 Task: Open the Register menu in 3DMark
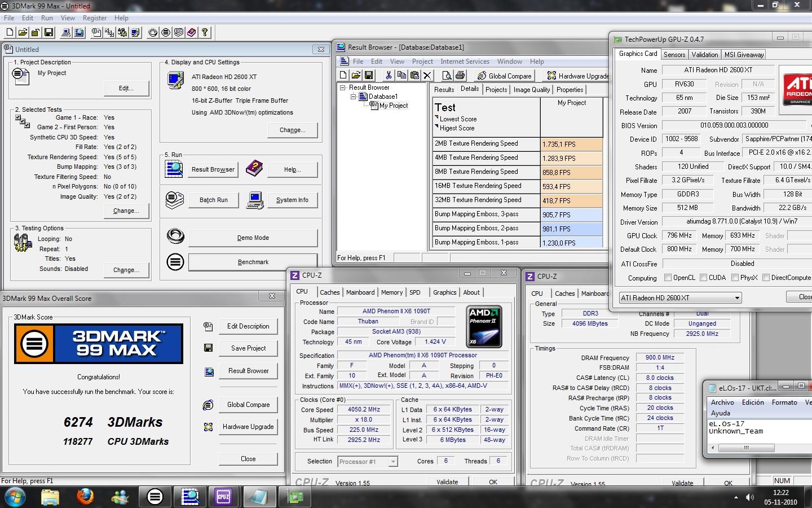[x=95, y=18]
